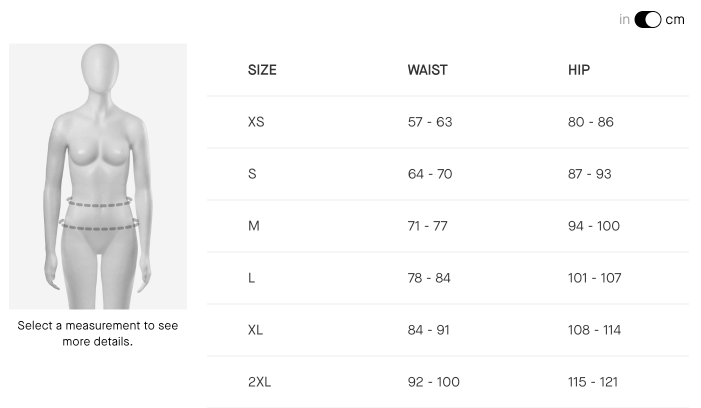The image size is (701, 408).
Task: Click the hip value 80 - 86
Action: point(591,122)
